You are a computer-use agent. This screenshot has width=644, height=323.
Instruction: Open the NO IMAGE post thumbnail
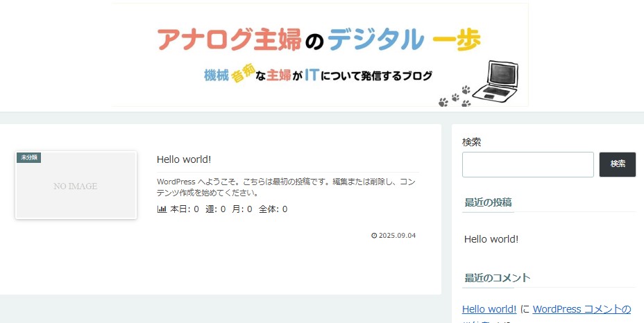tap(76, 186)
